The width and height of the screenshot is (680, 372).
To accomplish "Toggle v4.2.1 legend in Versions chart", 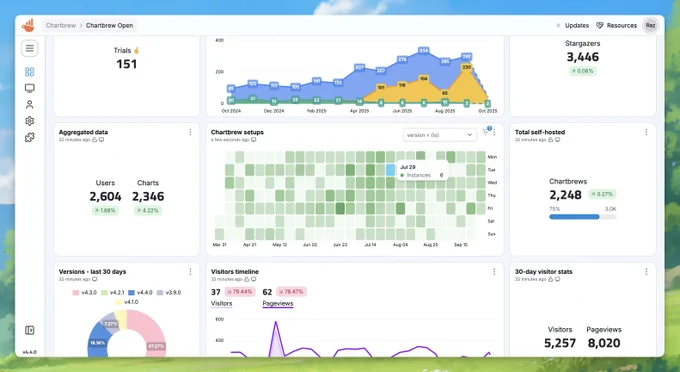I will pos(113,293).
